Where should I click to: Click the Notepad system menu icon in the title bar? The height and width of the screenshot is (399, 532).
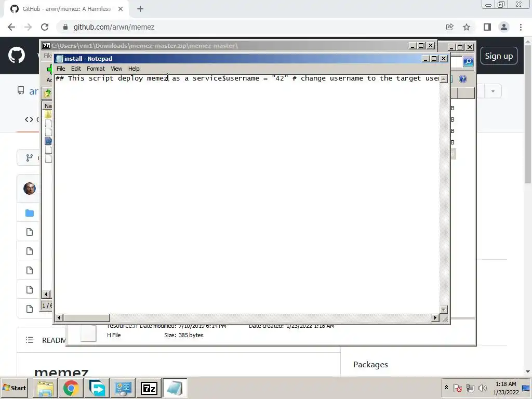(x=59, y=59)
